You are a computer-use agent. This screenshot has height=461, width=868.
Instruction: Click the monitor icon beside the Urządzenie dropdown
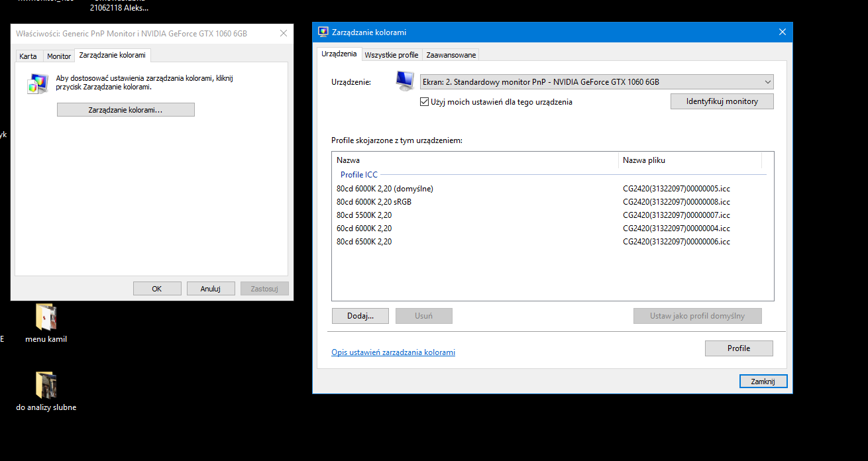pyautogui.click(x=404, y=81)
